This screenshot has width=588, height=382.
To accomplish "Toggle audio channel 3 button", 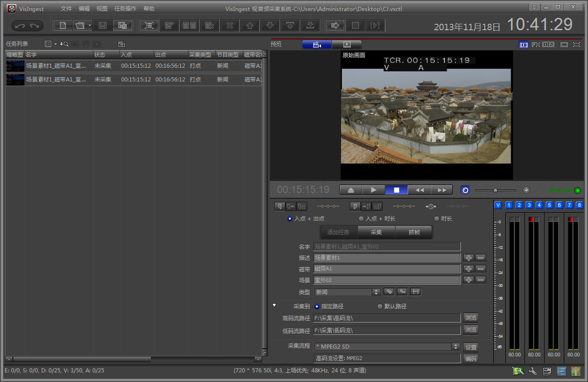I will tap(529, 205).
